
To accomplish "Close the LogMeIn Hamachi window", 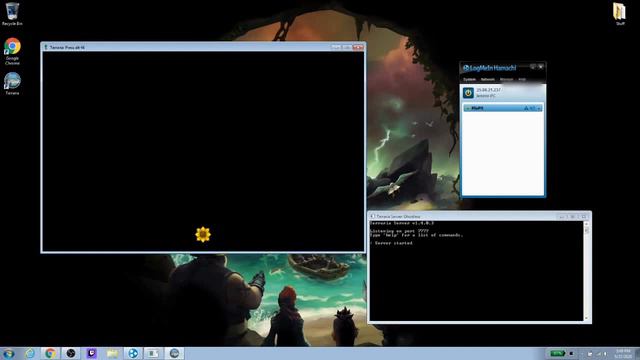I will pos(541,66).
